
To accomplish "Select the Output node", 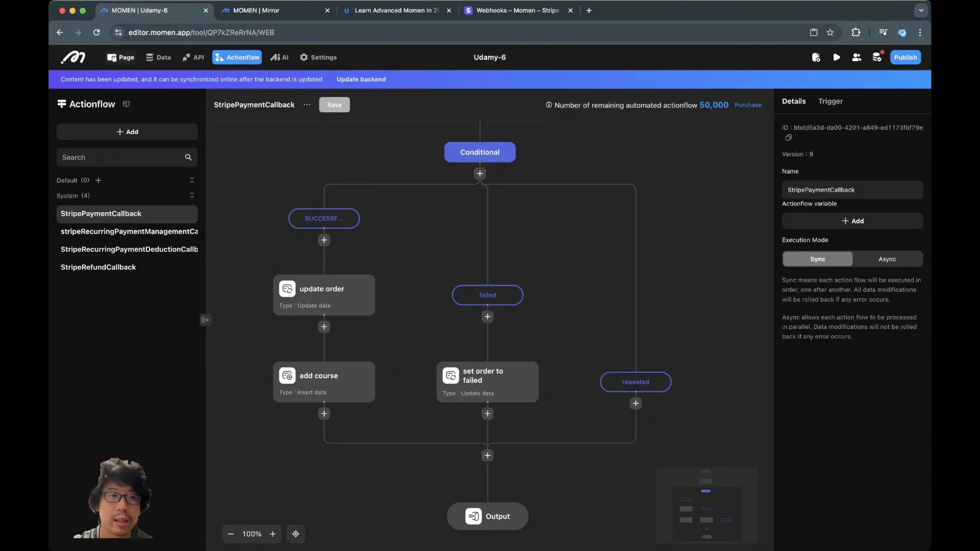I will point(487,516).
